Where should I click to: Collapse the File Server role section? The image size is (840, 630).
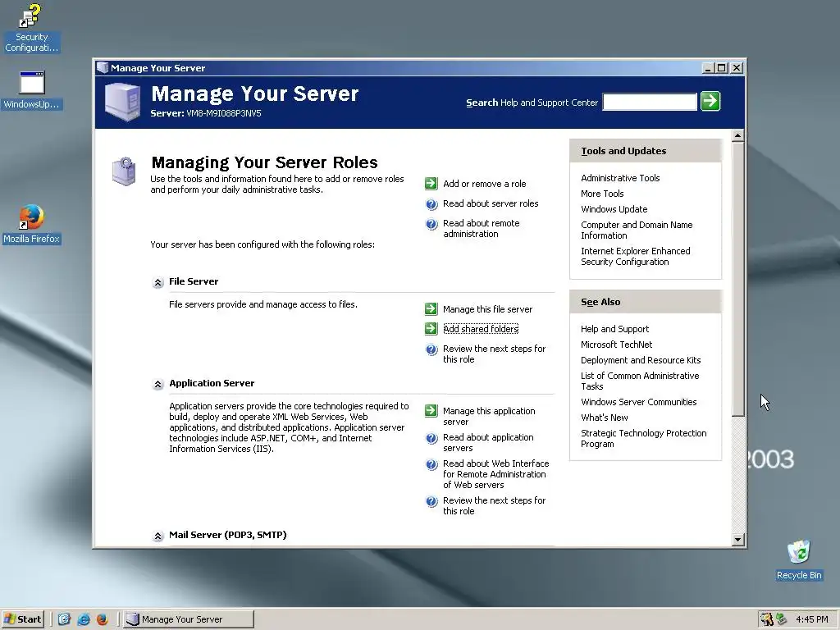(158, 282)
